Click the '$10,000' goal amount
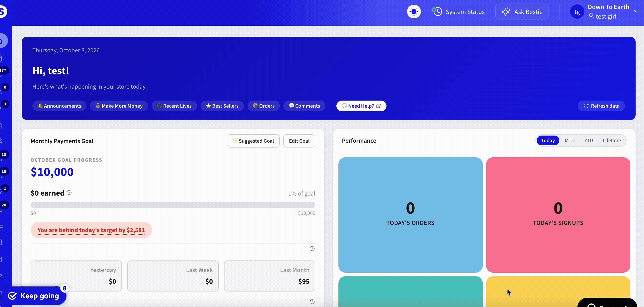This screenshot has width=644, height=307. click(x=52, y=172)
